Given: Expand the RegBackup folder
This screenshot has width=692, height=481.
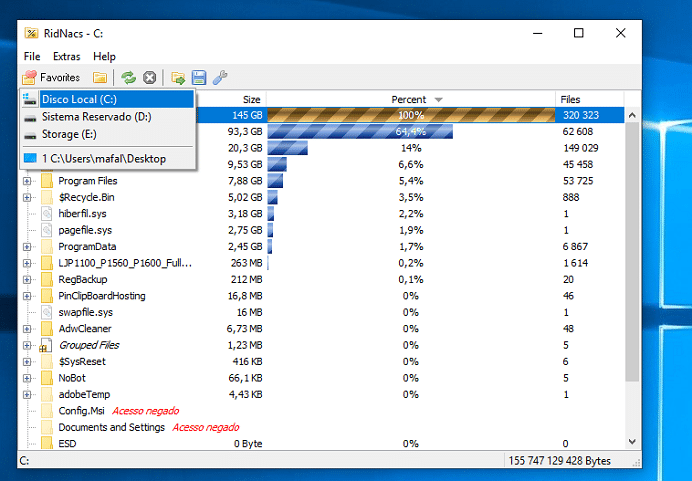Looking at the screenshot, I should pyautogui.click(x=27, y=280).
